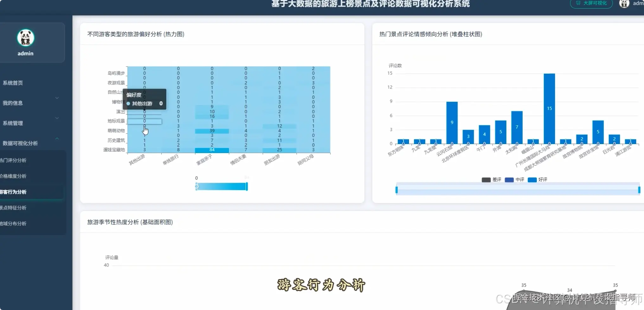The image size is (644, 310).
Task: Click bar chart zoom slider right handle
Action: [639, 190]
